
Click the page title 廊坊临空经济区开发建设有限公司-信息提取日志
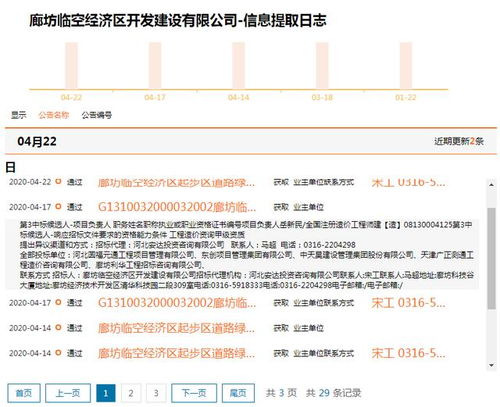tap(178, 20)
